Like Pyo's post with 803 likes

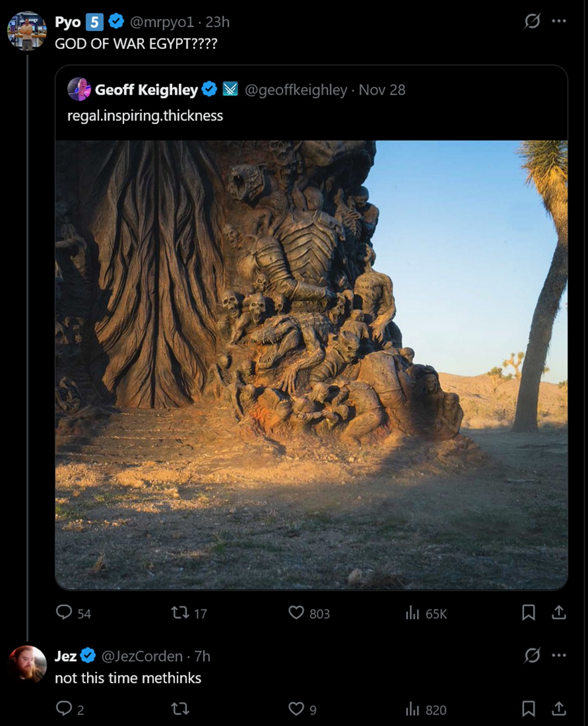(296, 612)
